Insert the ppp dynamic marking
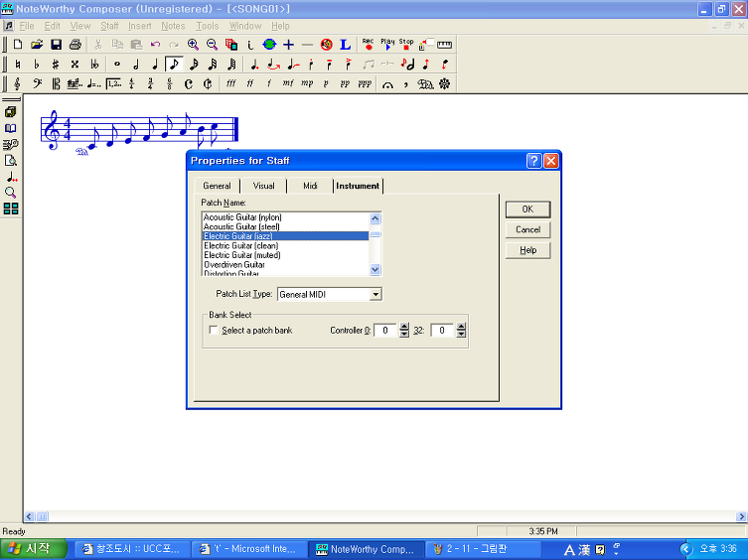The width and height of the screenshot is (748, 560). coord(365,83)
